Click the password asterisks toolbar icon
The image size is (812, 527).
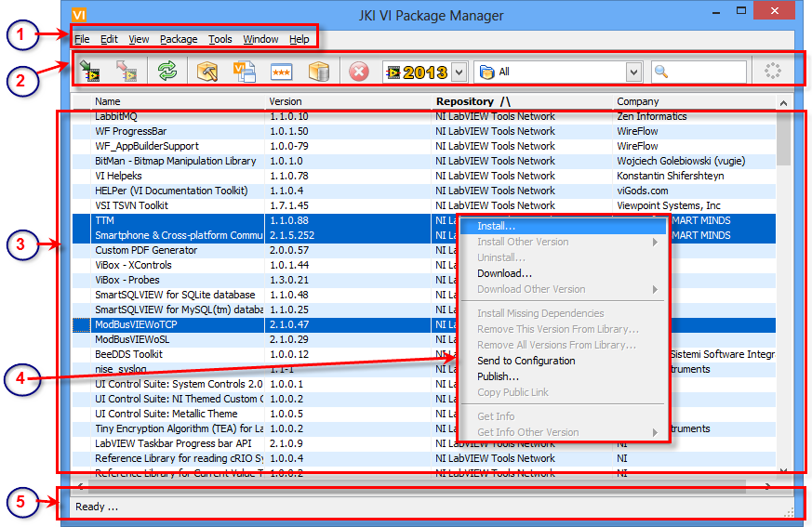coord(282,72)
